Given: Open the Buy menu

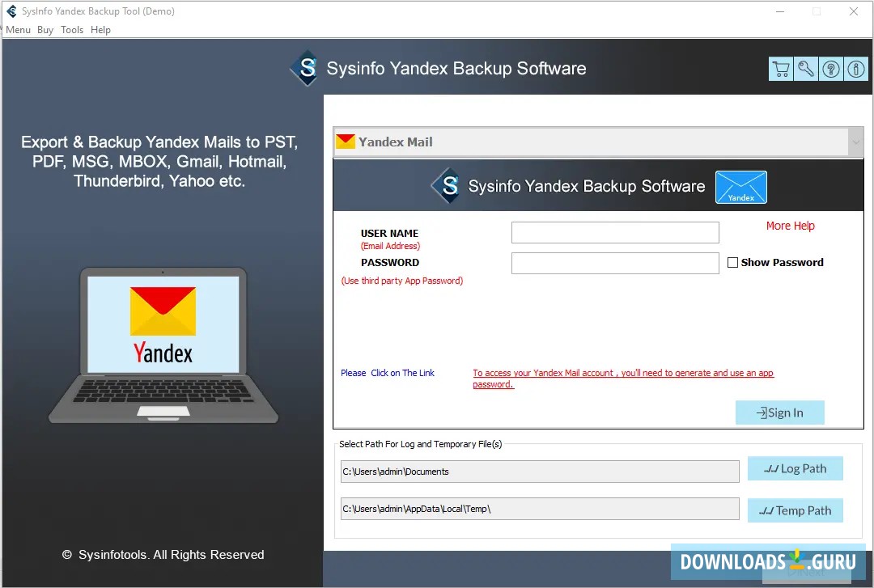Looking at the screenshot, I should 45,29.
